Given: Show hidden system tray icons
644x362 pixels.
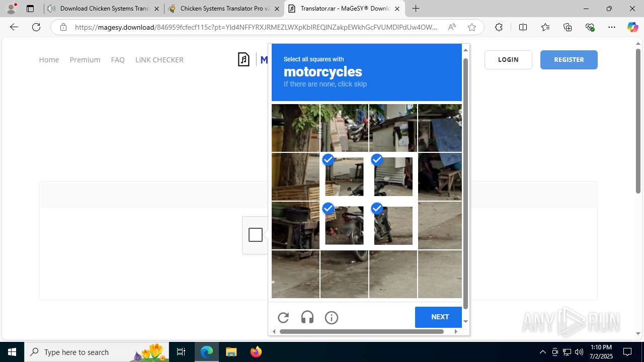Looking at the screenshot, I should pos(542,352).
